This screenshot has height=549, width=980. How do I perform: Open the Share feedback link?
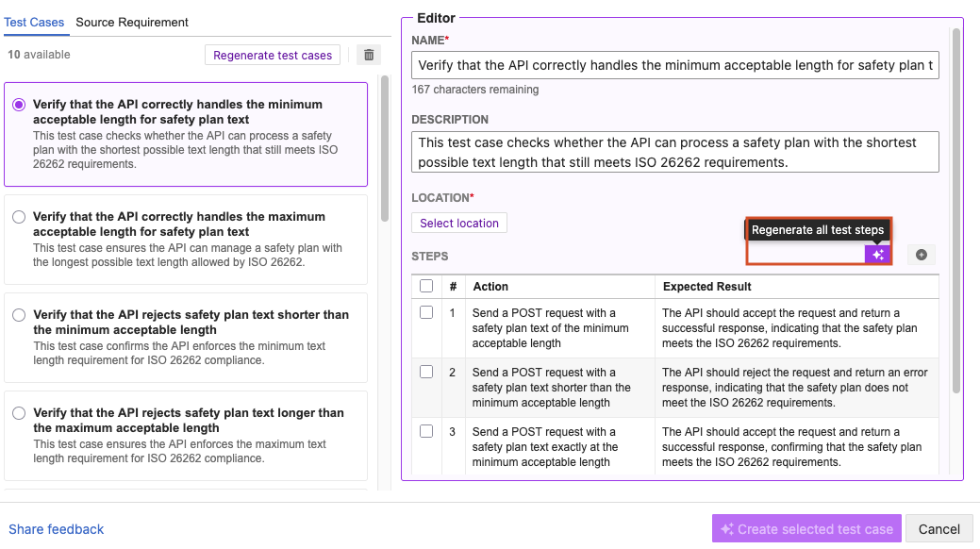click(57, 529)
